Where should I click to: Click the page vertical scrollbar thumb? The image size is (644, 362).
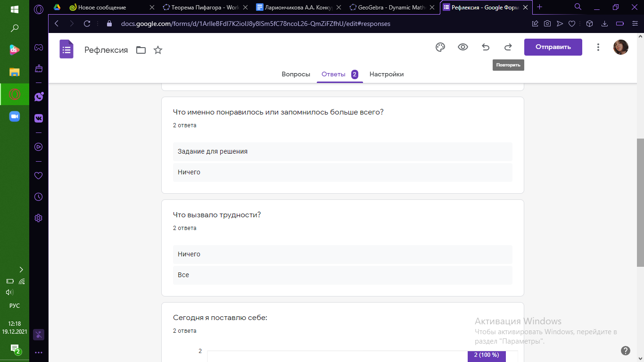(640, 203)
